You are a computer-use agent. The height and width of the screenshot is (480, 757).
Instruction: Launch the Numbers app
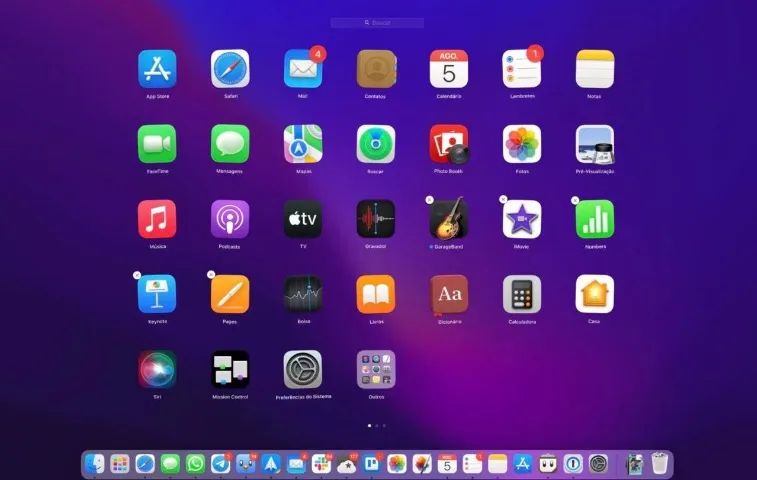(595, 219)
